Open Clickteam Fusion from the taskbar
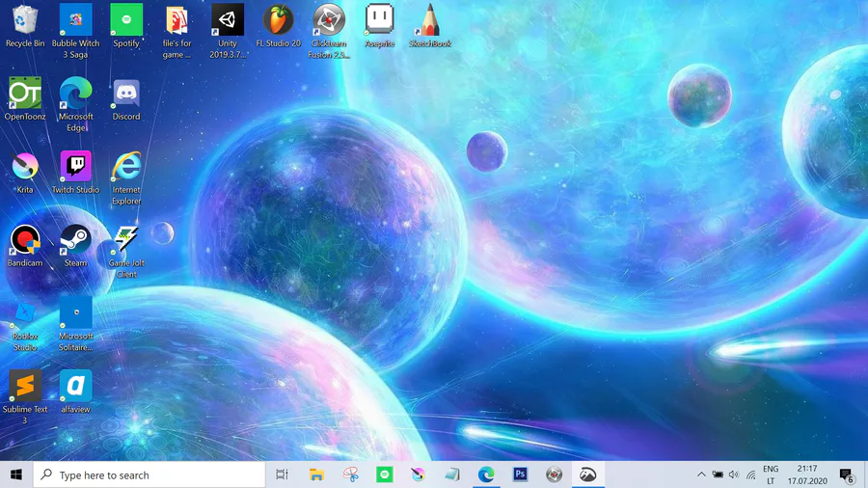Image resolution: width=868 pixels, height=488 pixels. 554,474
